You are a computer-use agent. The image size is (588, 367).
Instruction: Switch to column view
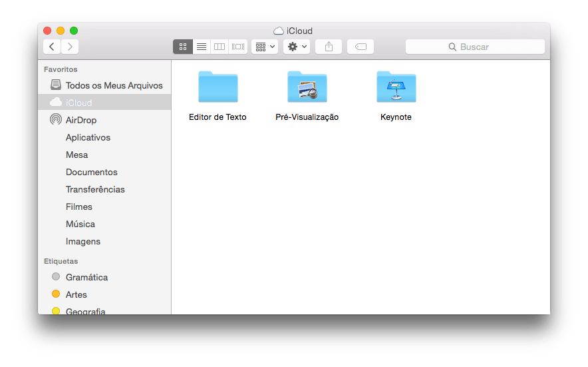(x=220, y=47)
